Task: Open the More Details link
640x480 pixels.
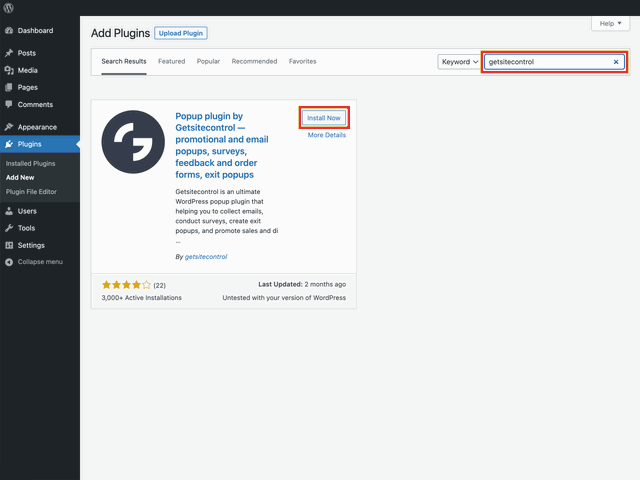Action: pos(326,135)
